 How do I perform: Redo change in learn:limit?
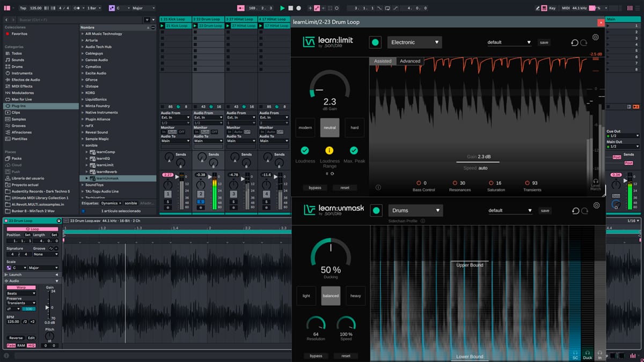coord(584,42)
